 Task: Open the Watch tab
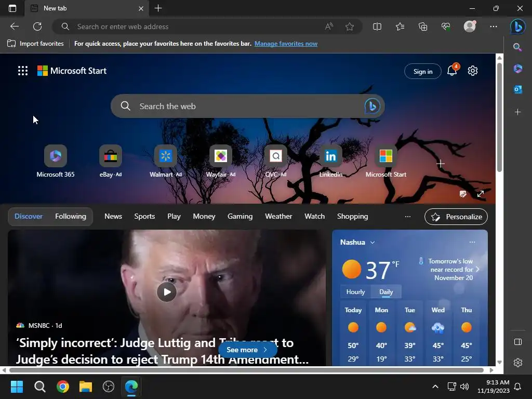314,217
